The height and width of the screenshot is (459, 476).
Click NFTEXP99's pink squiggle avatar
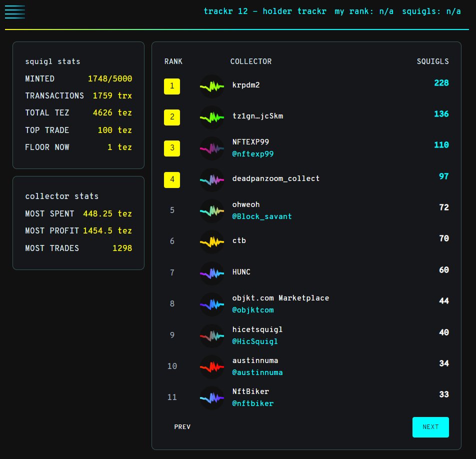tap(212, 148)
